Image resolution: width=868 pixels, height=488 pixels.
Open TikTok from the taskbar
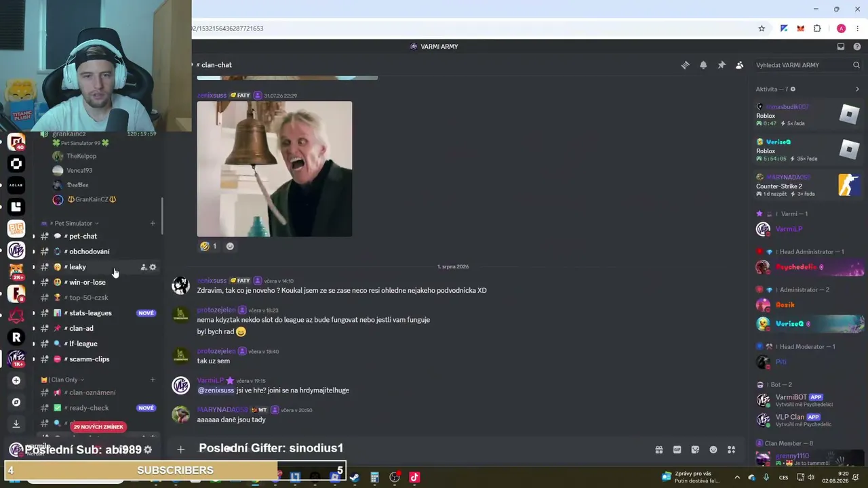414,477
